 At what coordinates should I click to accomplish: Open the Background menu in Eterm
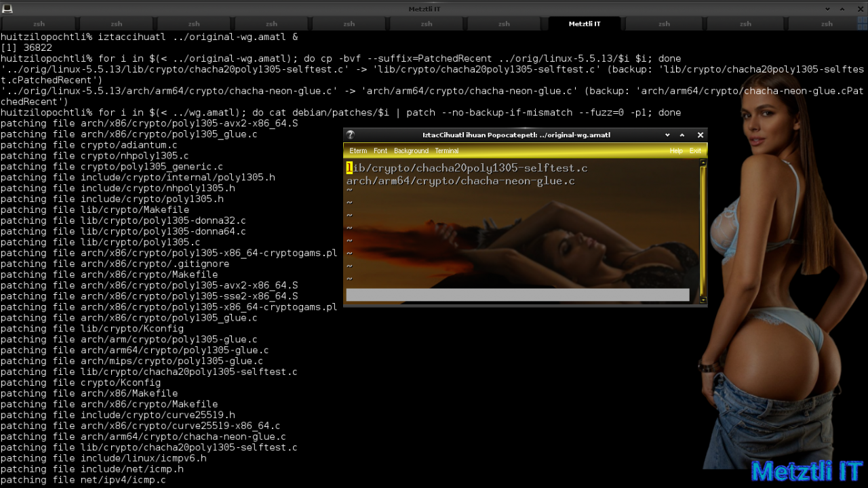(411, 150)
